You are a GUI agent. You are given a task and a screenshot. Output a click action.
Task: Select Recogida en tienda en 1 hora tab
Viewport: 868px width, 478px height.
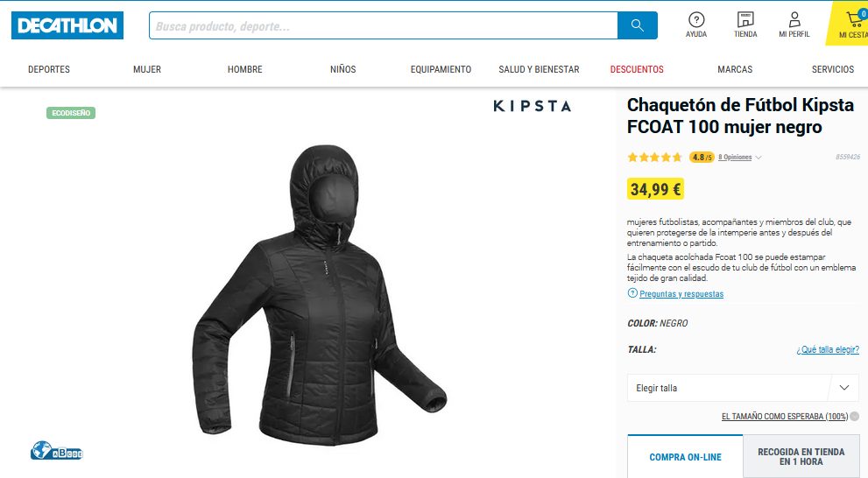[x=801, y=457]
